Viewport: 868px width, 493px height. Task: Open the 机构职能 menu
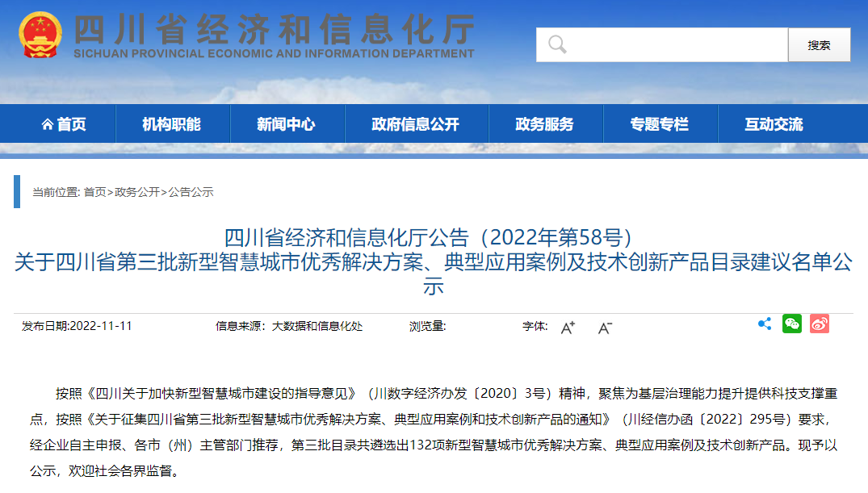[x=172, y=124]
